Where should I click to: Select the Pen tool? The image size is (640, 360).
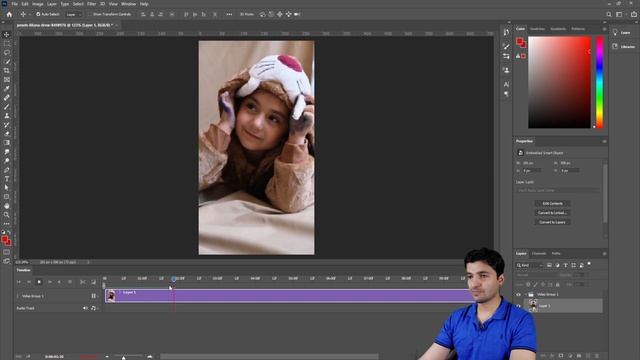(x=7, y=169)
